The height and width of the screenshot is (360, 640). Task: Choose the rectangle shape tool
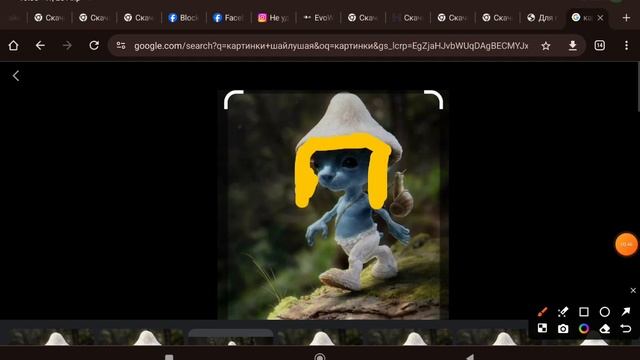click(x=584, y=312)
